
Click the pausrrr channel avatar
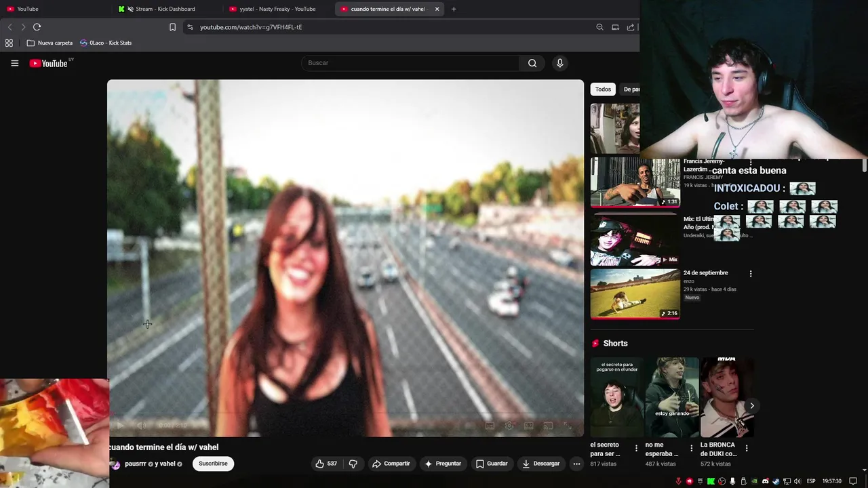pyautogui.click(x=115, y=464)
